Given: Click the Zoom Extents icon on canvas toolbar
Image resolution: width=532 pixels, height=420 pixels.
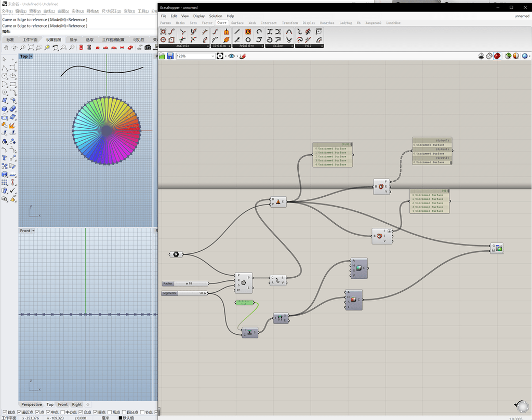Looking at the screenshot, I should pyautogui.click(x=220, y=56).
